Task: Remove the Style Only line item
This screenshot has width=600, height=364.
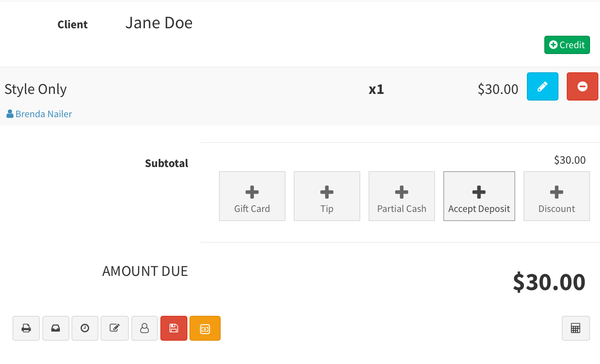Action: tap(582, 86)
